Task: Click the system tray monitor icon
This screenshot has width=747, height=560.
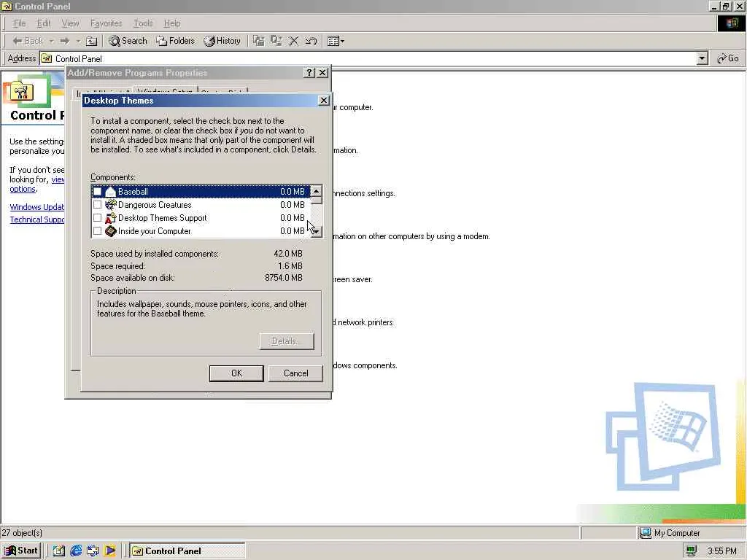Action: 692,551
